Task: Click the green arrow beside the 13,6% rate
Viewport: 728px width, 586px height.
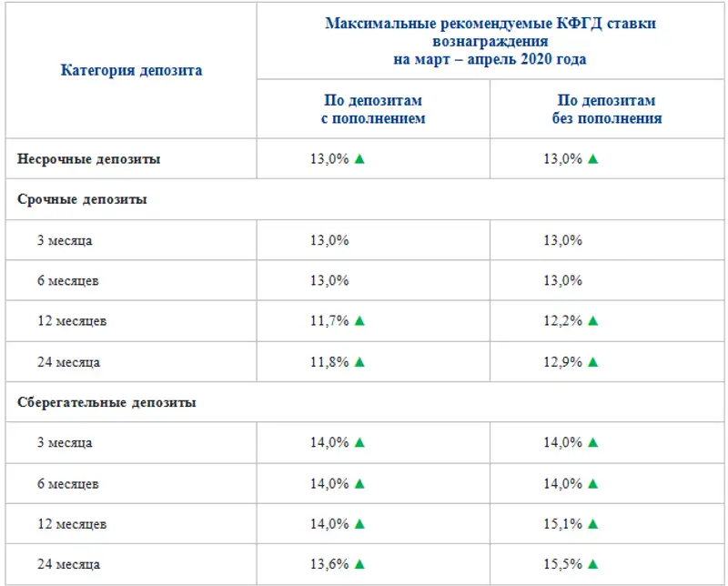Action: 359,564
